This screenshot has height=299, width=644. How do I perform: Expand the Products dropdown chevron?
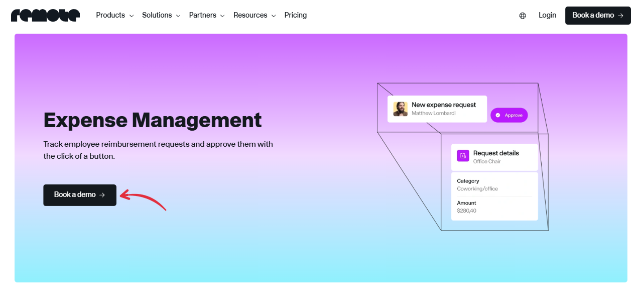[x=132, y=16]
